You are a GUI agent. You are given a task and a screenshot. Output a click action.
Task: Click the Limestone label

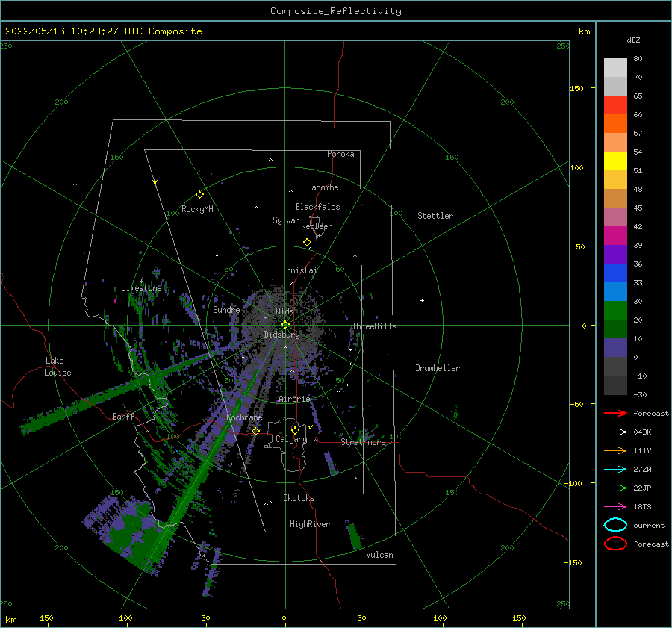tap(141, 288)
